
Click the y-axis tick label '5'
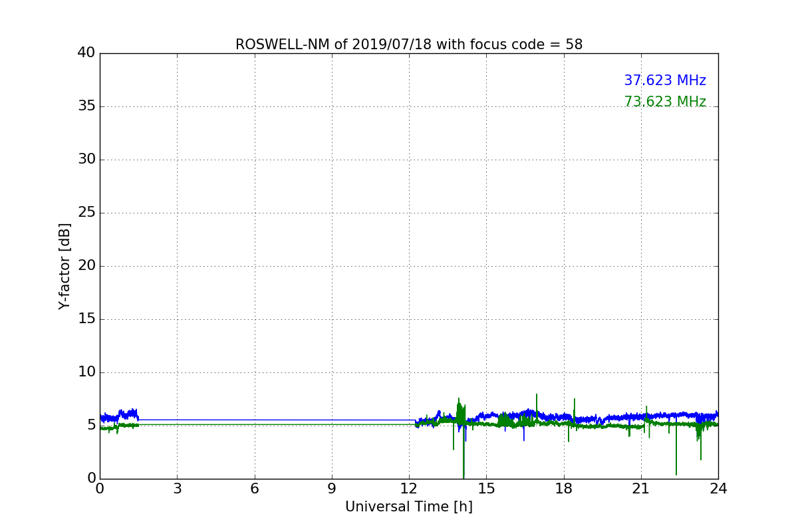pos(91,425)
